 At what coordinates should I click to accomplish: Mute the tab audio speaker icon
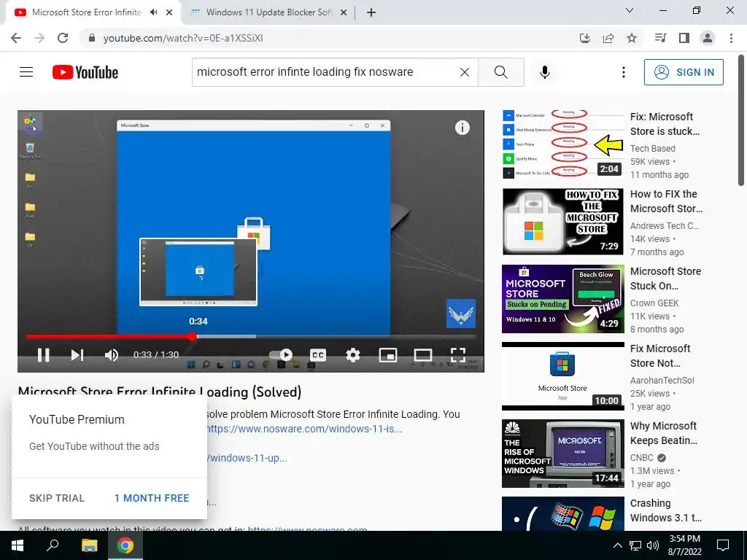tap(153, 12)
